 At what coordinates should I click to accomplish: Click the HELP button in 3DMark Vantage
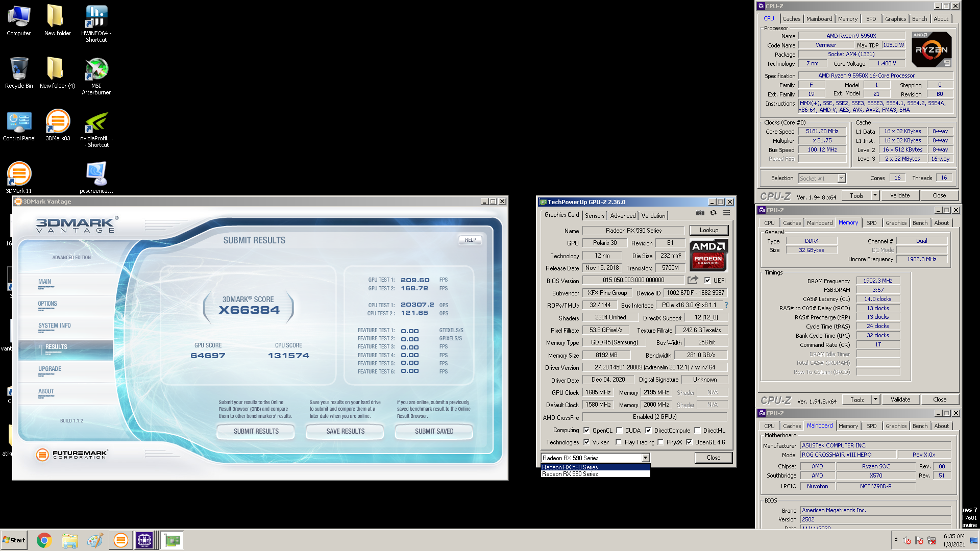(x=470, y=240)
